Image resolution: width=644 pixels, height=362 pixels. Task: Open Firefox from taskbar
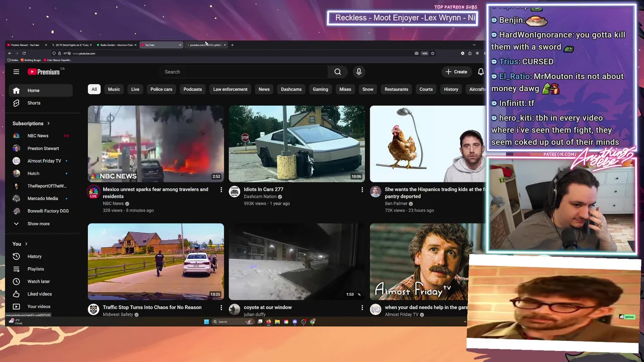click(269, 322)
